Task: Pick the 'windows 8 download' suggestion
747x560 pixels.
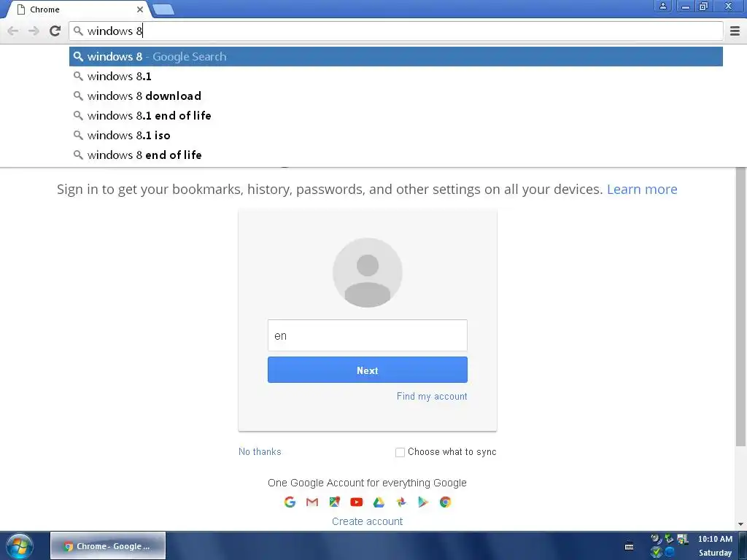Action: [x=396, y=96]
